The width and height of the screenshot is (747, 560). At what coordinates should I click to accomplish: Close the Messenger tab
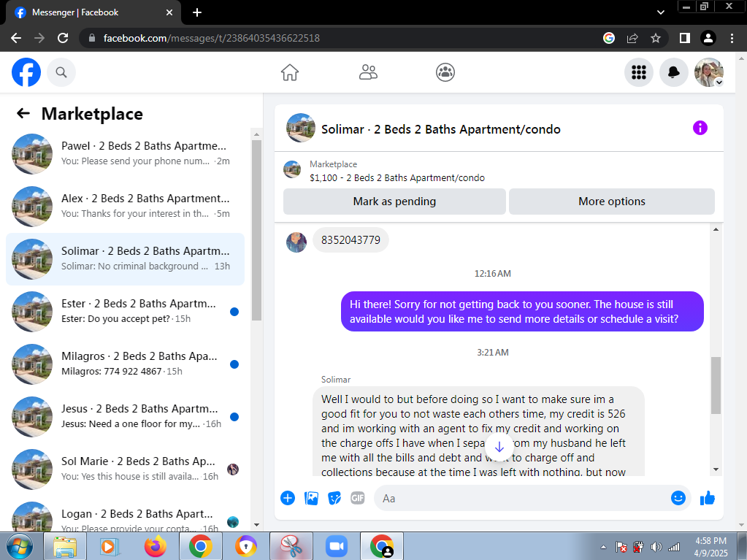(x=169, y=12)
